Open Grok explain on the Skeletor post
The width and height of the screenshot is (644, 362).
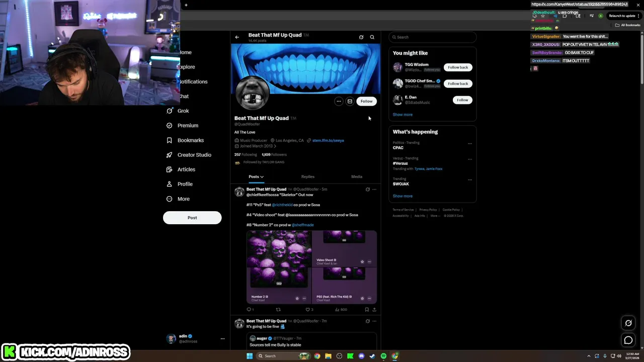pyautogui.click(x=367, y=190)
